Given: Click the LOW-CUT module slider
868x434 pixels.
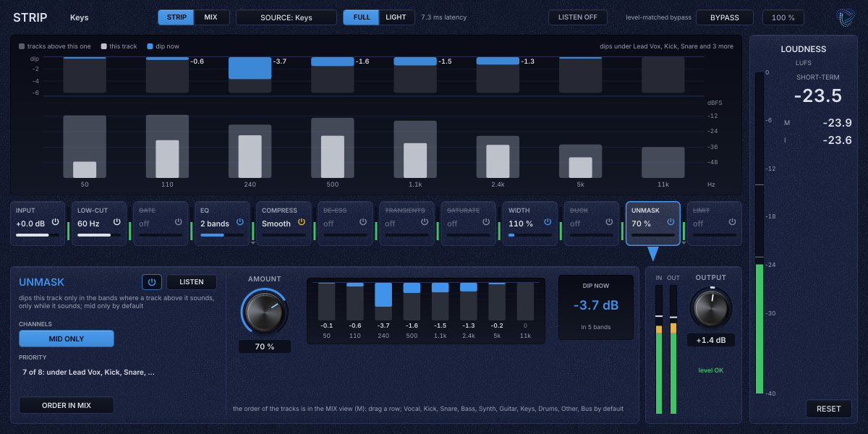Looking at the screenshot, I should tap(99, 235).
